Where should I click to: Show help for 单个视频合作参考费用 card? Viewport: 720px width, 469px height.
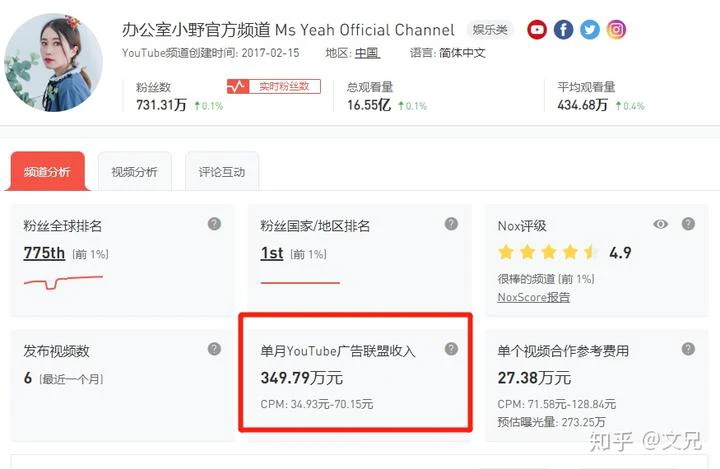click(x=688, y=349)
